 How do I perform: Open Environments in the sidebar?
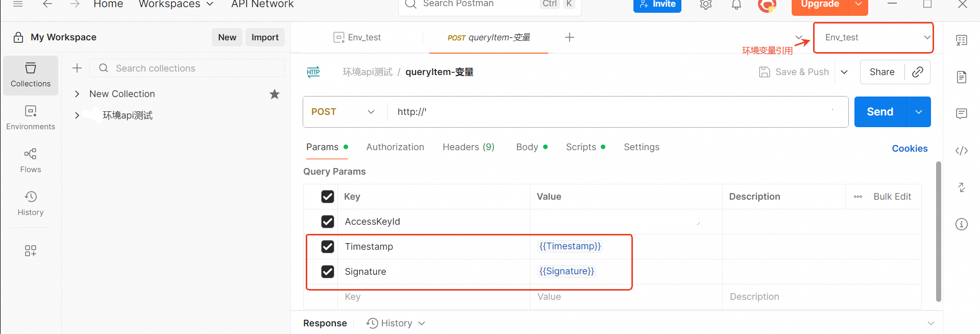(31, 118)
